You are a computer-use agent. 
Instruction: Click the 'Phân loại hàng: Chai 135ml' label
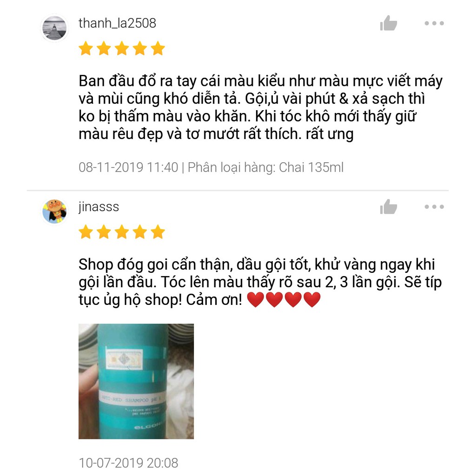click(x=265, y=167)
